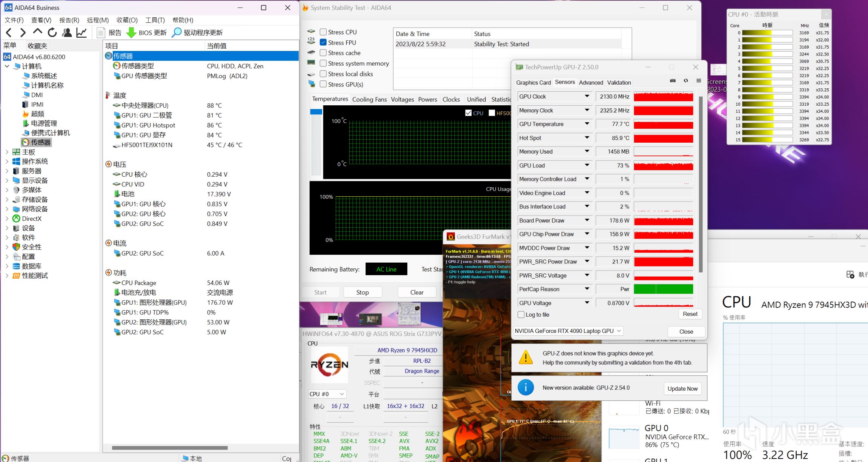Click the driver update magnifier icon
The image size is (868, 462).
[176, 33]
